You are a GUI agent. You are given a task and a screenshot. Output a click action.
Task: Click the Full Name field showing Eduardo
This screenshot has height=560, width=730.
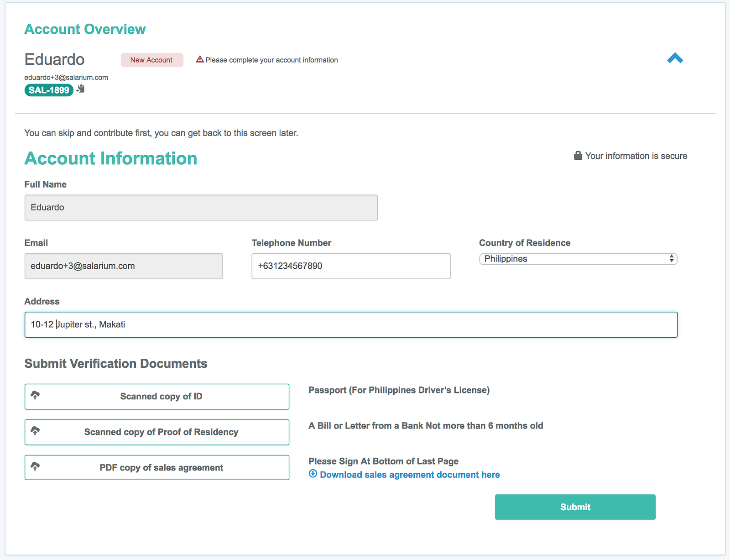tap(201, 208)
